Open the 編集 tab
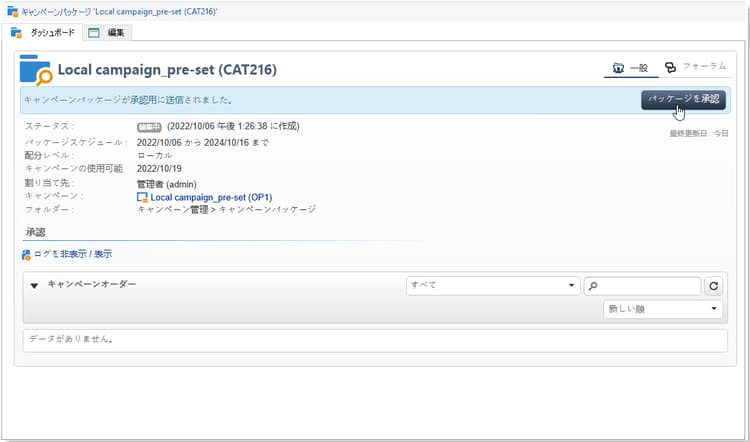The width and height of the screenshot is (750, 442). point(107,33)
